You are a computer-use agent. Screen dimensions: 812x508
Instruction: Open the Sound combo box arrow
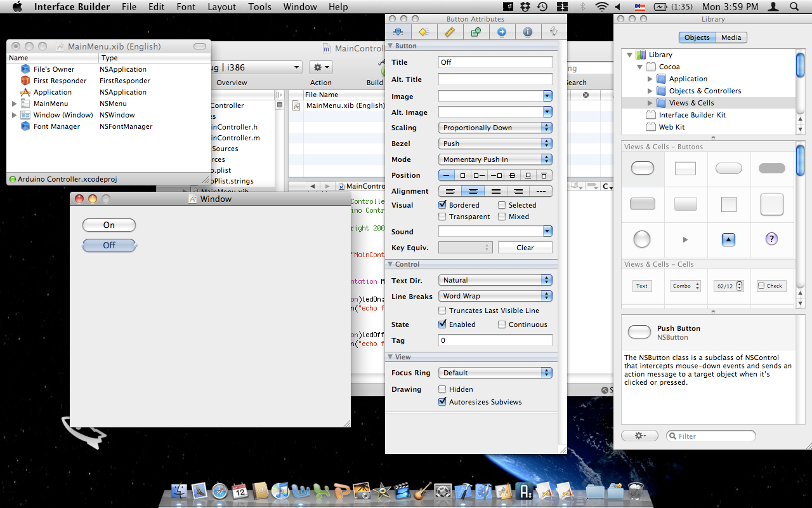pos(547,232)
